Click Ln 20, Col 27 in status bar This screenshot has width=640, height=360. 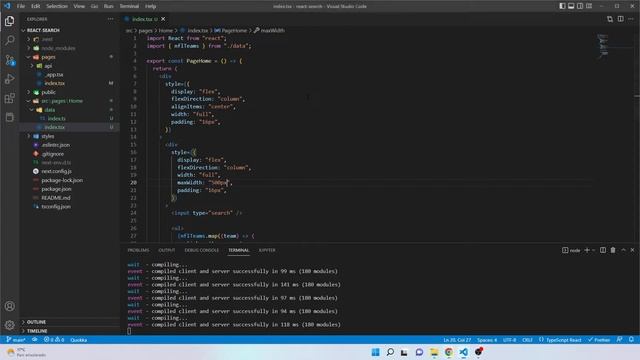[x=457, y=340]
